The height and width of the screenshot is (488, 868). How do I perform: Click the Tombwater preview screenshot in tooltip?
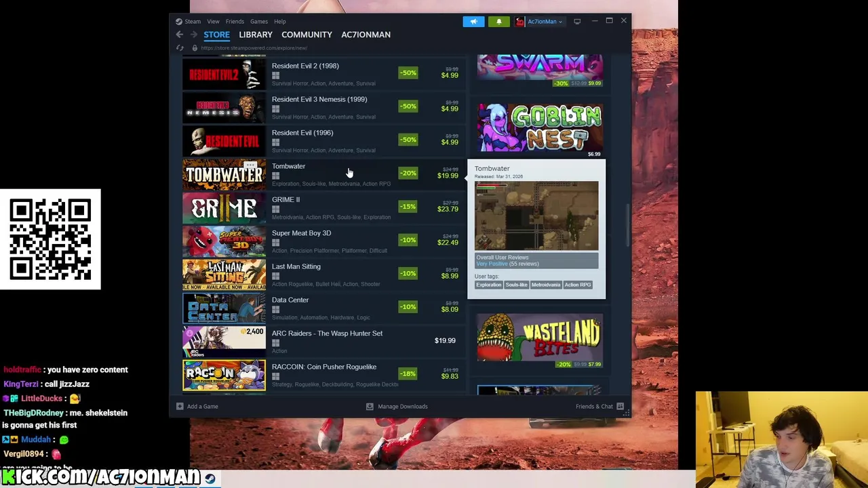[536, 216]
